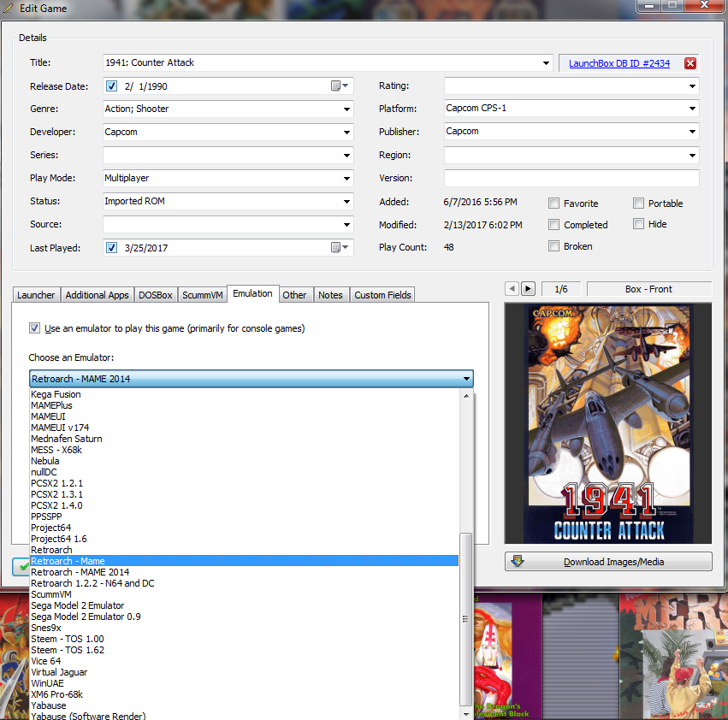The height and width of the screenshot is (720, 728).
Task: Open the Region dropdown
Action: pos(692,155)
